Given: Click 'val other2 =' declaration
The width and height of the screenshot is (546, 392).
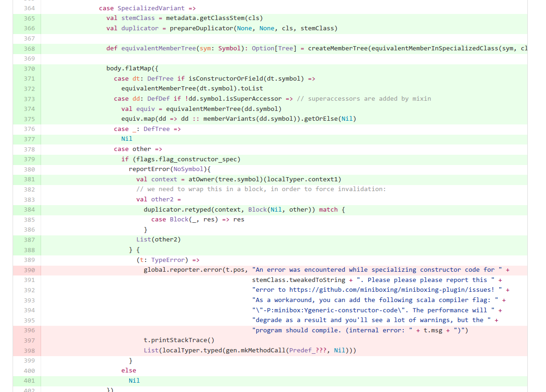Looking at the screenshot, I should (x=159, y=199).
